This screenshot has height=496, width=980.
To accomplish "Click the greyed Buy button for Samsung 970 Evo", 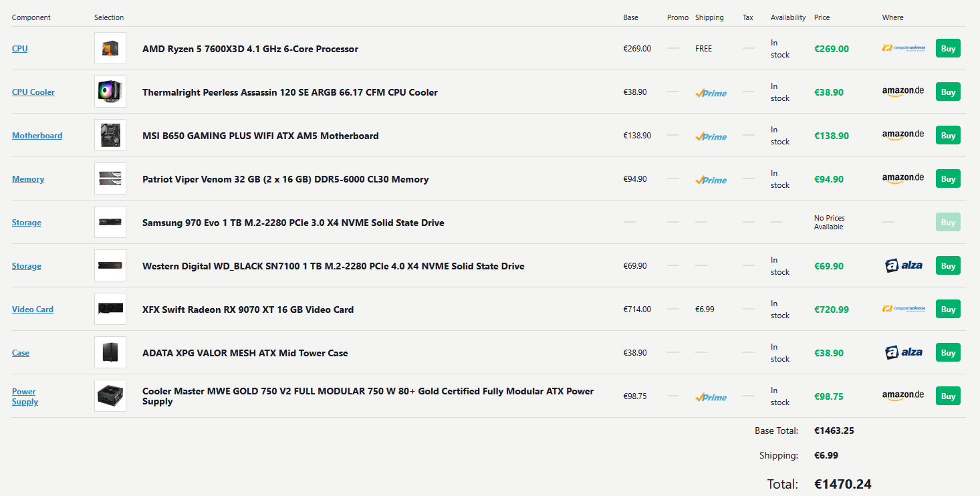I will pyautogui.click(x=948, y=222).
